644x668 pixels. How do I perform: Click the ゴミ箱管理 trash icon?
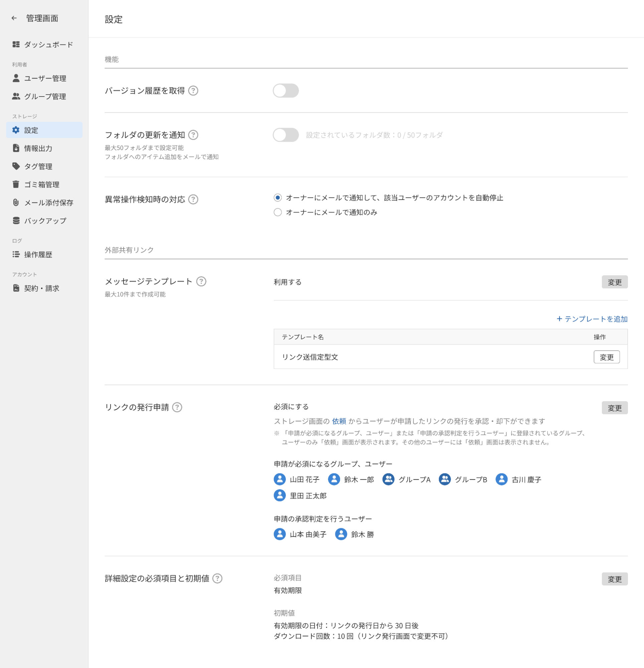(16, 184)
